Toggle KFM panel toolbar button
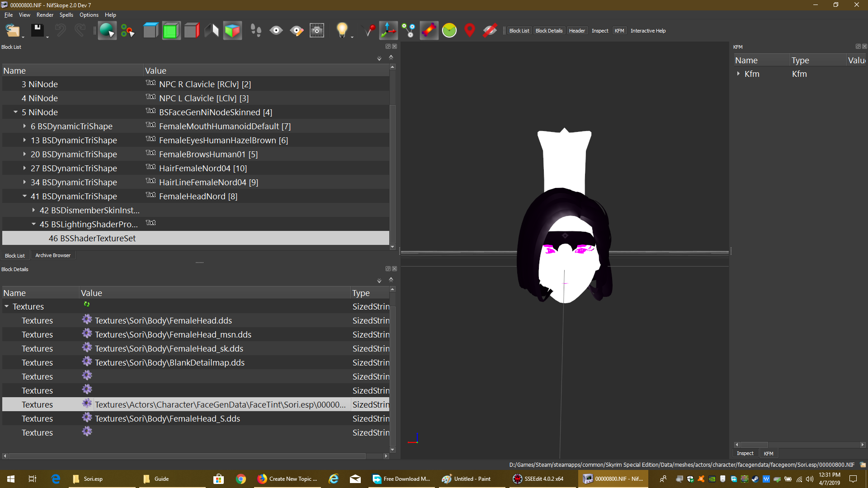 619,31
